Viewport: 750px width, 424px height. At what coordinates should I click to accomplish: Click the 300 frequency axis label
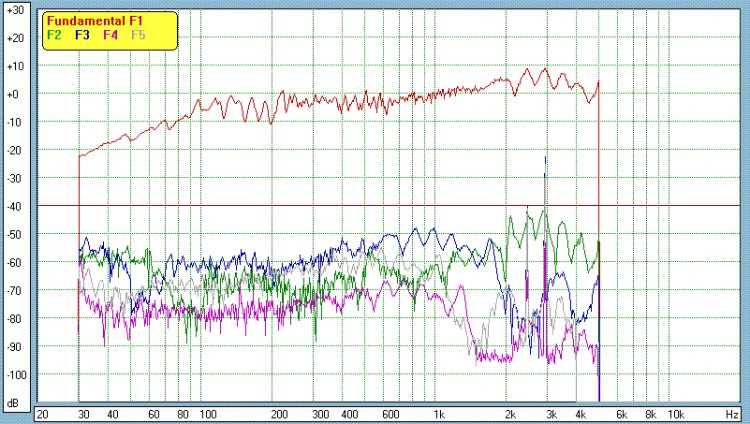point(320,414)
